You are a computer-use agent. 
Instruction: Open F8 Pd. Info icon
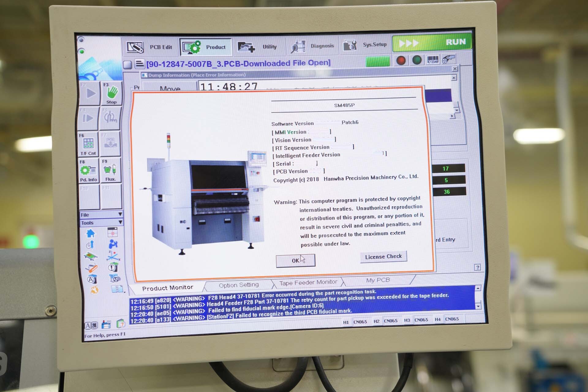tap(89, 171)
